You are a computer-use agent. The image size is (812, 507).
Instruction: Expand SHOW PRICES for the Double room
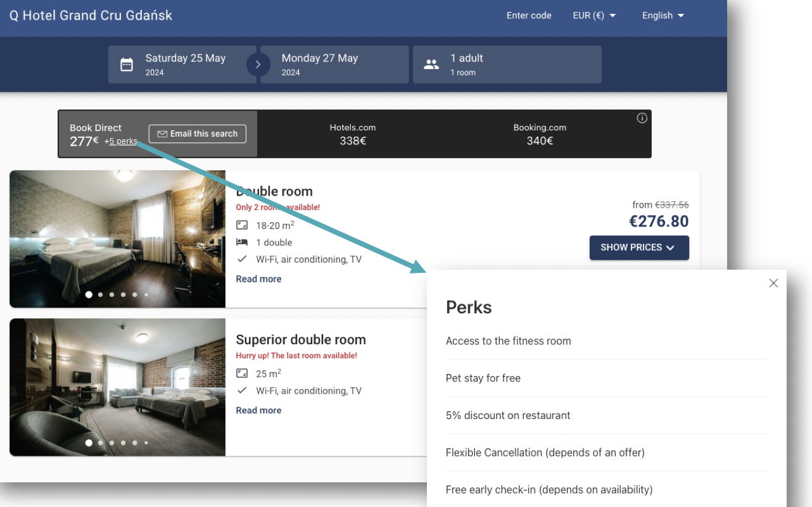point(639,247)
